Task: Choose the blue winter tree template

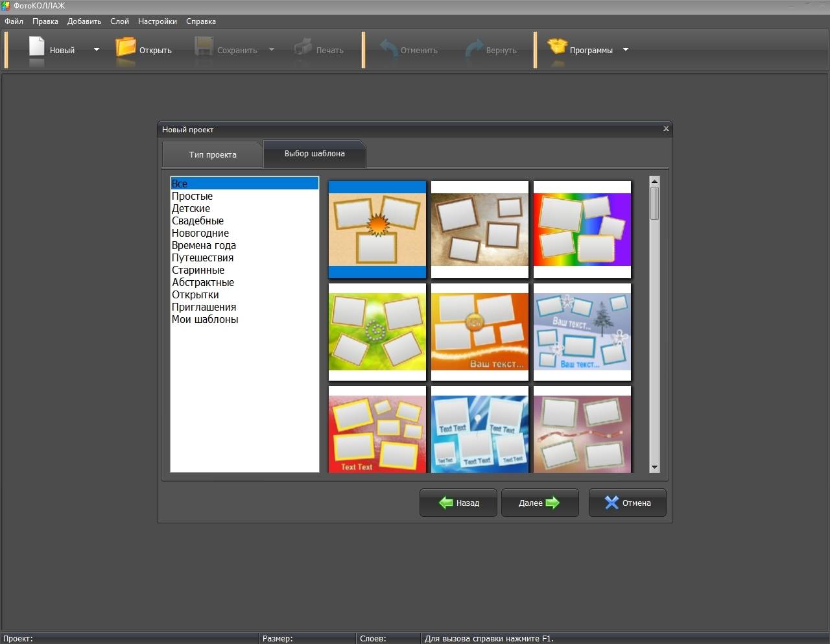Action: pyautogui.click(x=582, y=332)
